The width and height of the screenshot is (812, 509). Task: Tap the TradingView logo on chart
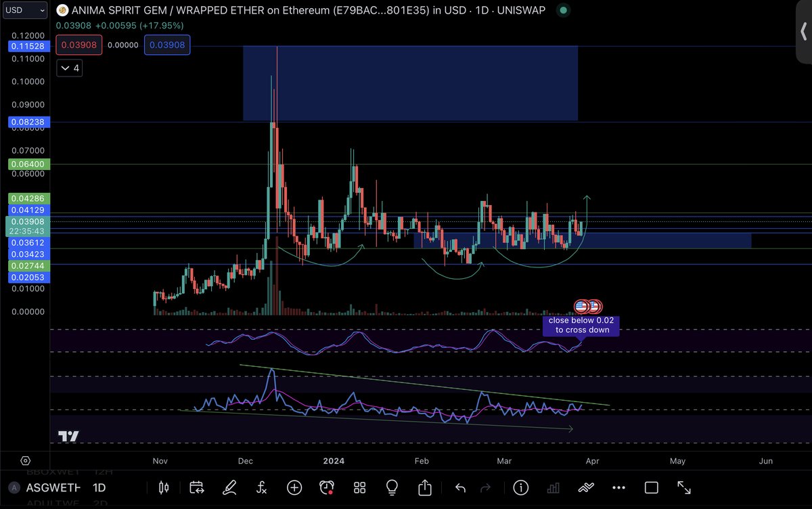tap(68, 437)
